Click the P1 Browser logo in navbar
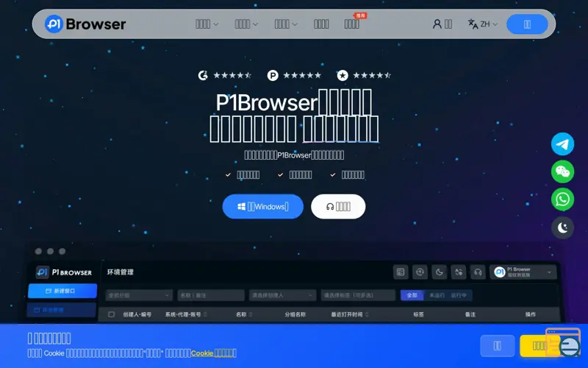This screenshot has height=368, width=588. (x=85, y=24)
